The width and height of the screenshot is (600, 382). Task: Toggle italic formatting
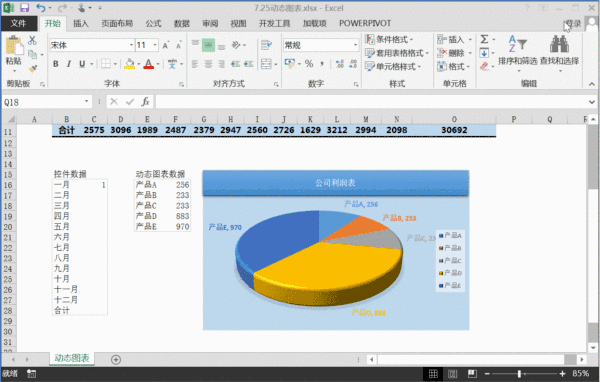coord(69,64)
